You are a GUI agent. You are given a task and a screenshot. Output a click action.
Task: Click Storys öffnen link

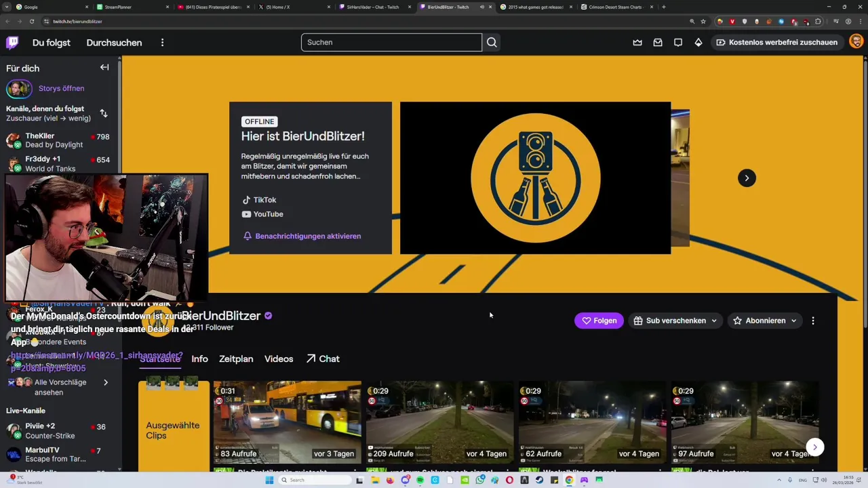coord(61,89)
